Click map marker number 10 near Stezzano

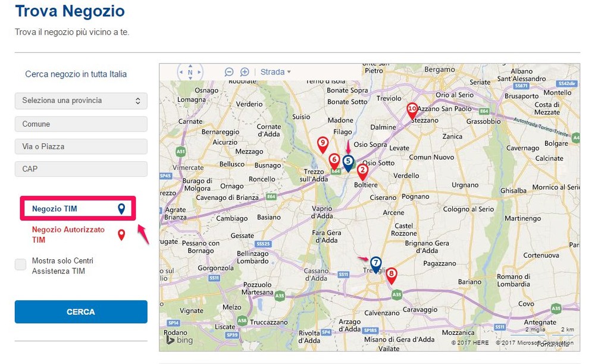click(412, 110)
